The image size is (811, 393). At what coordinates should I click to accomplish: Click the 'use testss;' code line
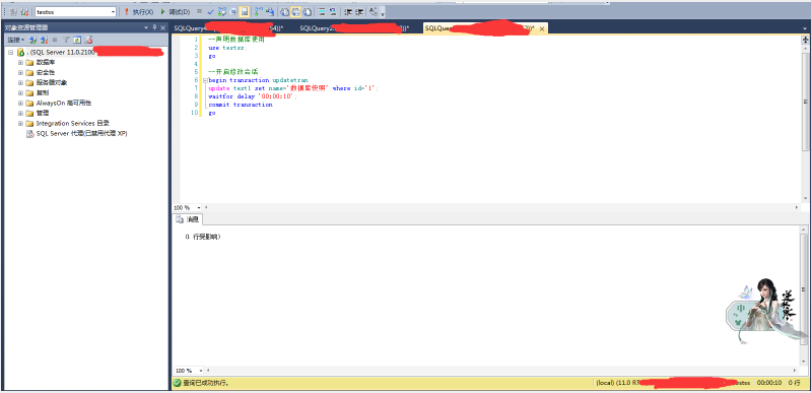[228, 48]
